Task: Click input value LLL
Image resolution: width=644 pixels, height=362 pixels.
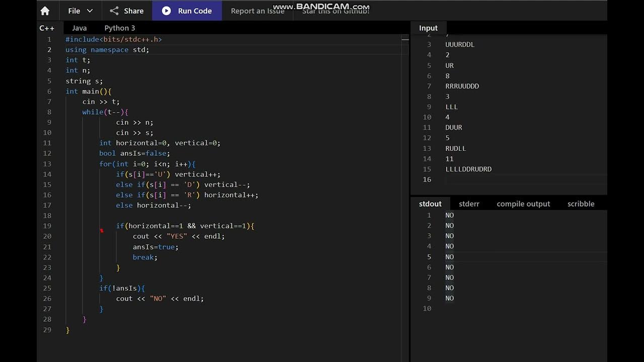Action: coord(451,107)
